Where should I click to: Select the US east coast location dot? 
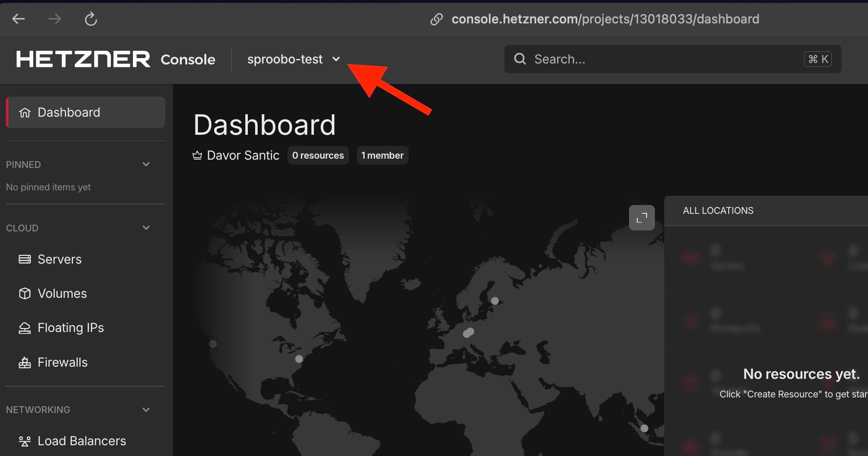299,359
